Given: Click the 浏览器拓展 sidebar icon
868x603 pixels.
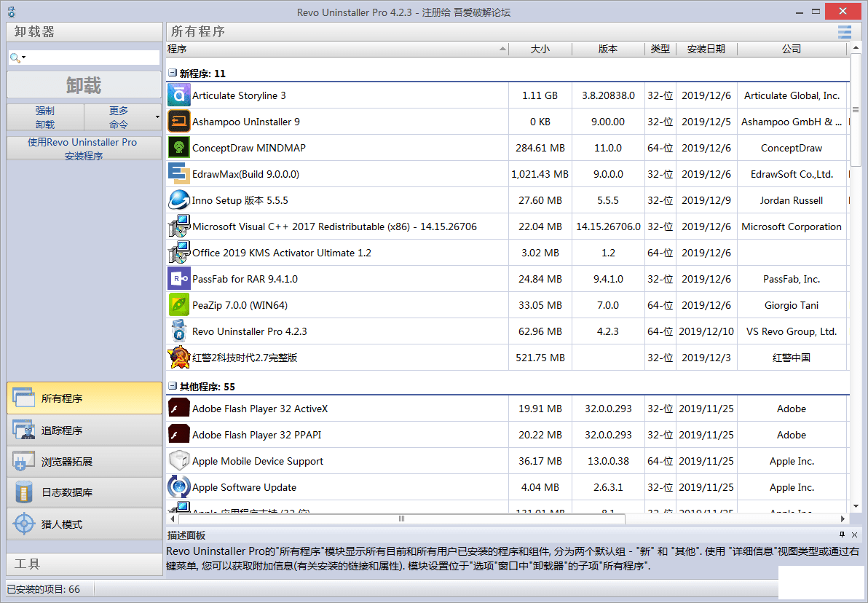Looking at the screenshot, I should pyautogui.click(x=23, y=461).
